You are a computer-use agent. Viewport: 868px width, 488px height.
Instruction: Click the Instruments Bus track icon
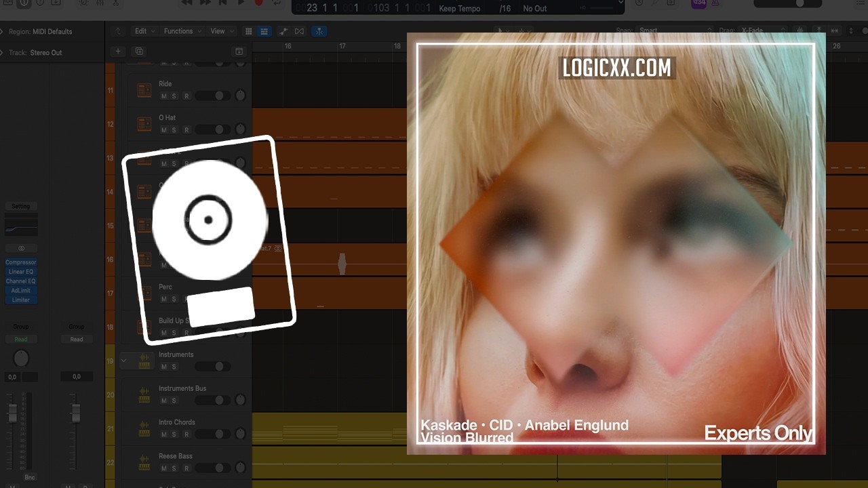click(x=144, y=395)
